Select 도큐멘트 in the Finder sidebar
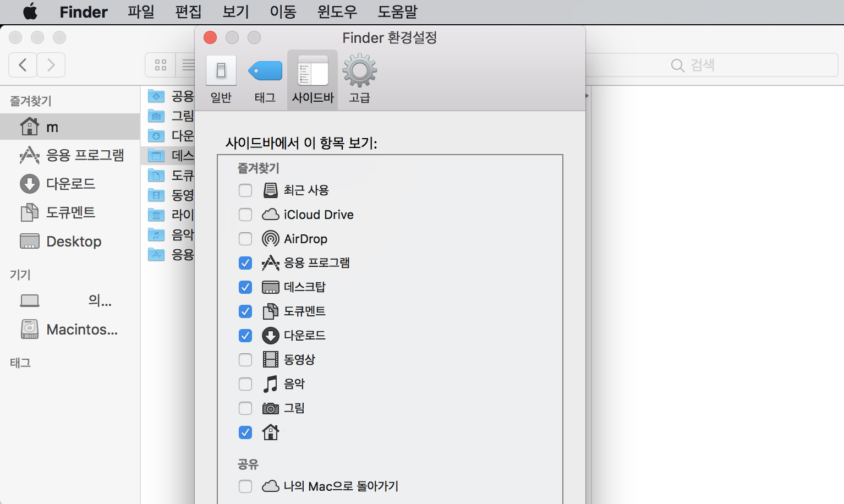844x504 pixels. point(70,212)
